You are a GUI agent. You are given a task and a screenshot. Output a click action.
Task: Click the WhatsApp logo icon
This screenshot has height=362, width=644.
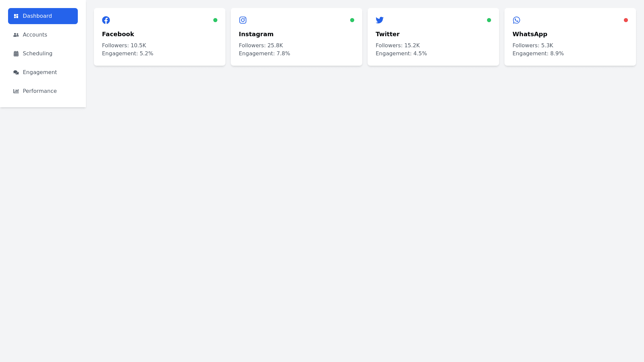517,20
